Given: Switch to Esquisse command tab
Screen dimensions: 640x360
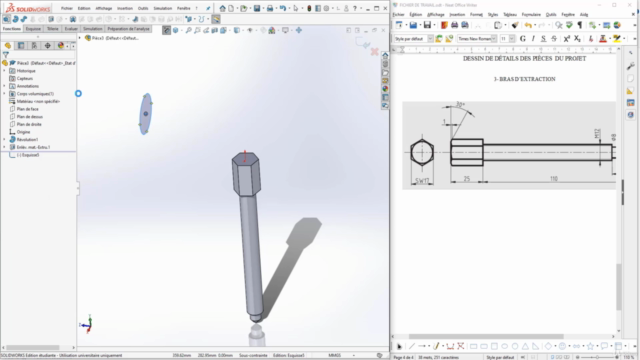Looking at the screenshot, I should point(33,29).
